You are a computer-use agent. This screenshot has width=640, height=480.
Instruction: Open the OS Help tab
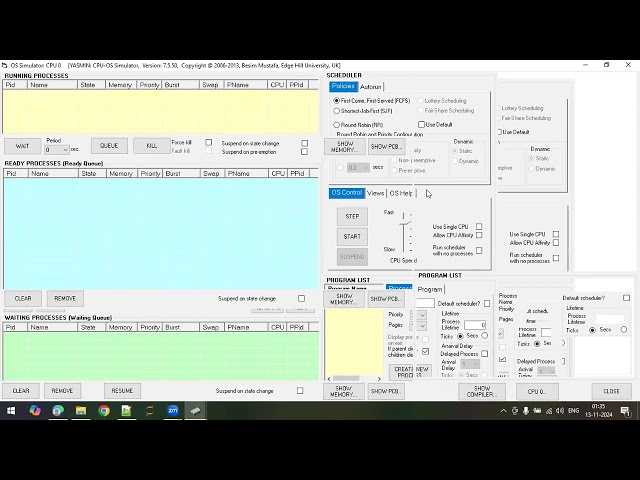pyautogui.click(x=401, y=193)
